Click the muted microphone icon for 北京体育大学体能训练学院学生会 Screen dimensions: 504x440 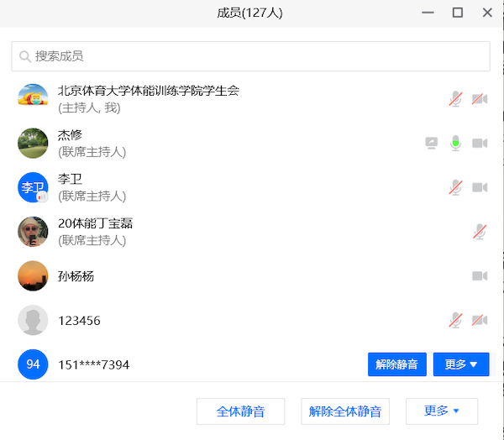455,99
